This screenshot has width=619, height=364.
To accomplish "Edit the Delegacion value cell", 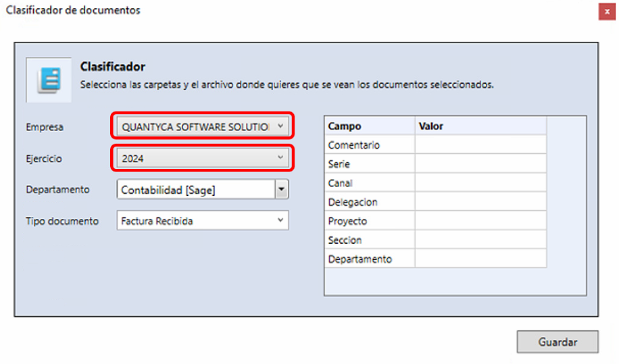I will pos(481,202).
